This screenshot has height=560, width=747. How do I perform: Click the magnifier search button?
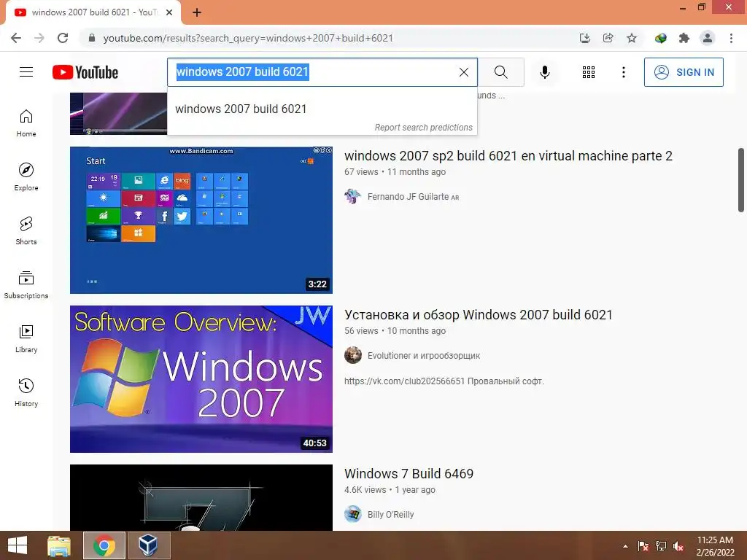pyautogui.click(x=500, y=72)
